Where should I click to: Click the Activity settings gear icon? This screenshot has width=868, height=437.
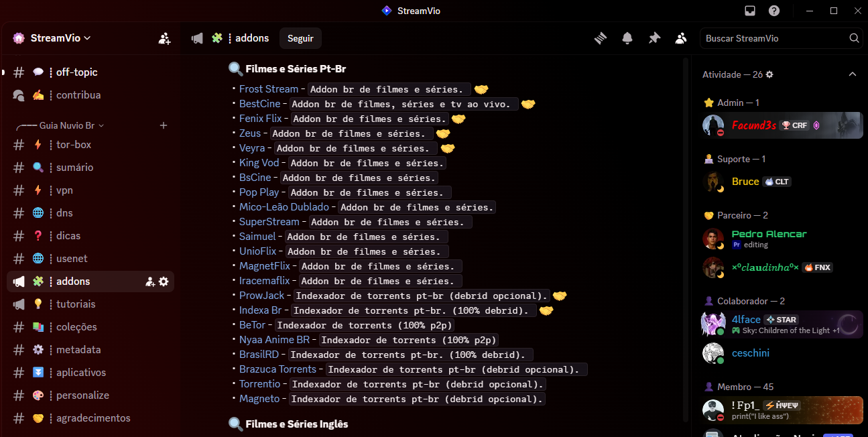point(769,74)
